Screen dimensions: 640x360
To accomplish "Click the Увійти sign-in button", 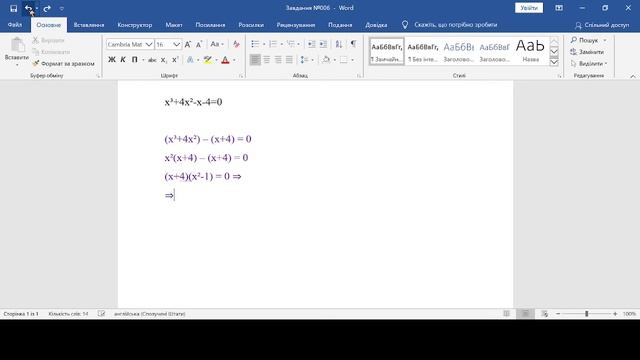I will click(529, 8).
